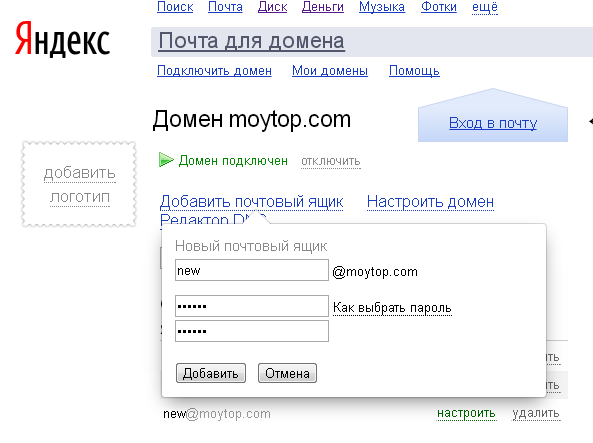Click the Почта для домена header link
The height and width of the screenshot is (443, 593).
(x=251, y=41)
